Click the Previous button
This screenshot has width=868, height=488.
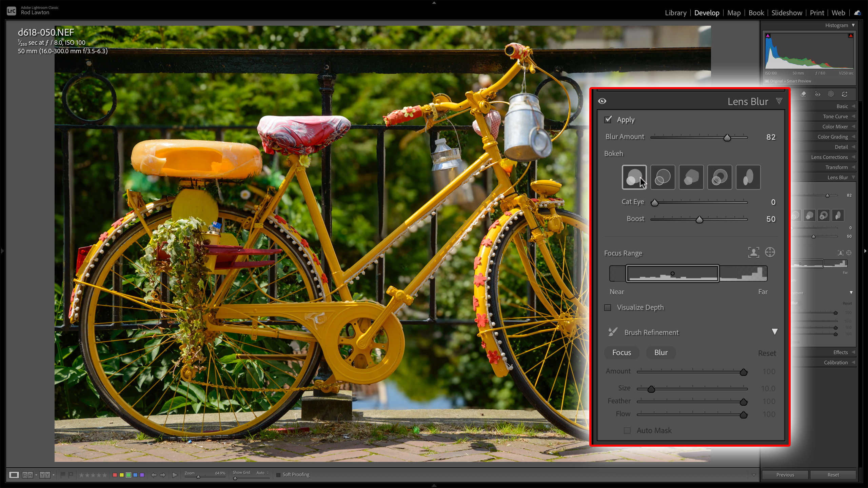pos(785,475)
